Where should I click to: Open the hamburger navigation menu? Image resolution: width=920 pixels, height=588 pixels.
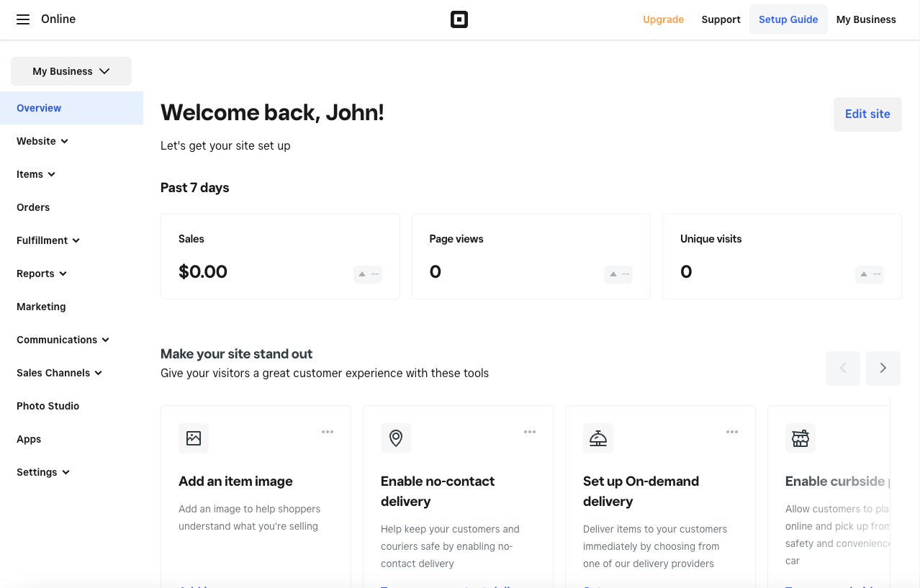click(x=23, y=19)
